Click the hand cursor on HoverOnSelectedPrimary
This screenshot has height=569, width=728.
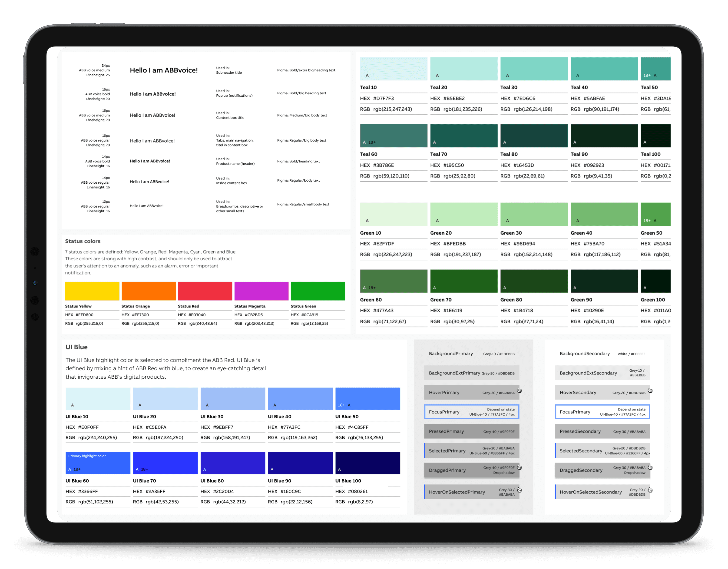[519, 490]
